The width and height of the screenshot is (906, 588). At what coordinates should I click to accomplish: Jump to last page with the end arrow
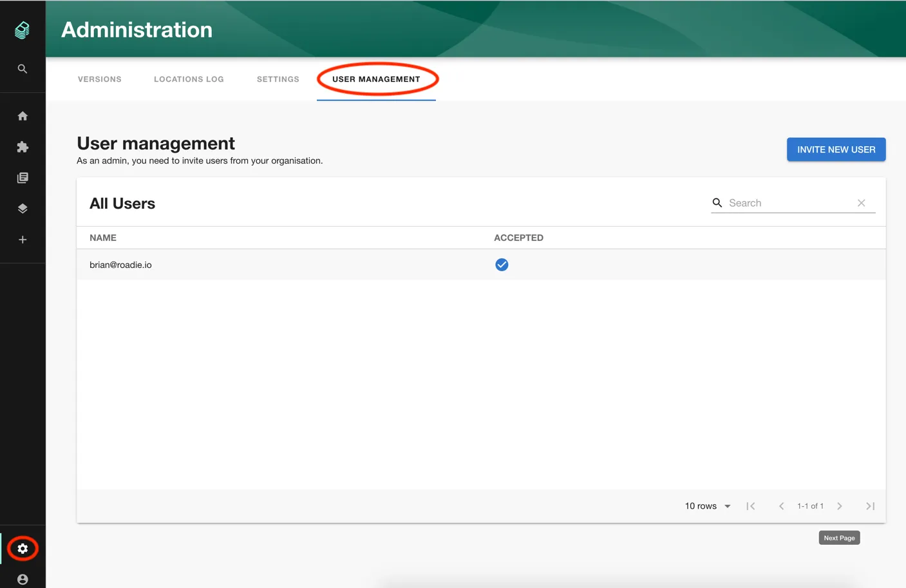point(870,506)
